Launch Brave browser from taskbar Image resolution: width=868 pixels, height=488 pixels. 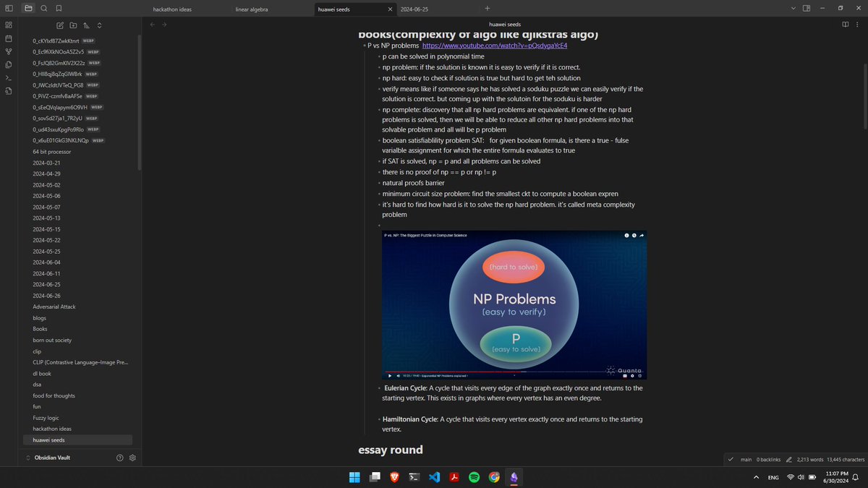click(394, 477)
